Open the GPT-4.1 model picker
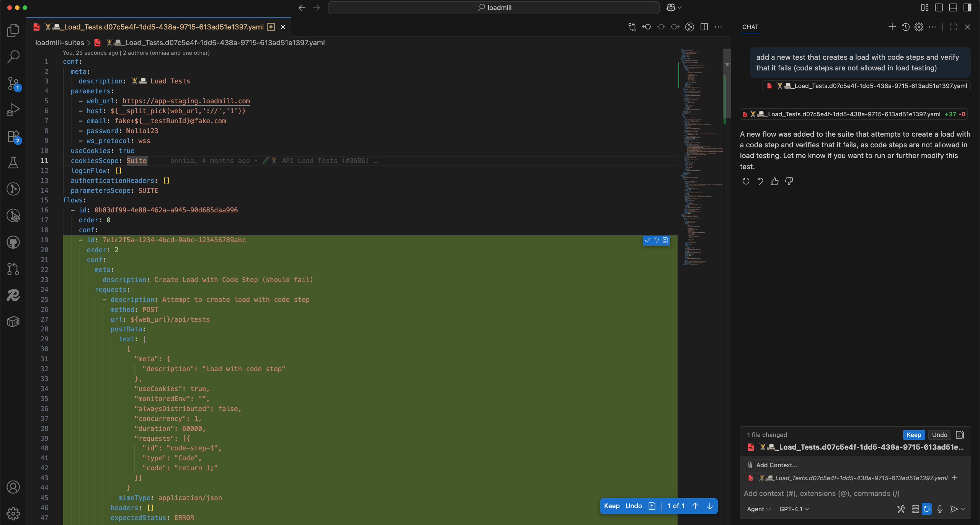Viewport: 980px width, 525px height. point(793,509)
